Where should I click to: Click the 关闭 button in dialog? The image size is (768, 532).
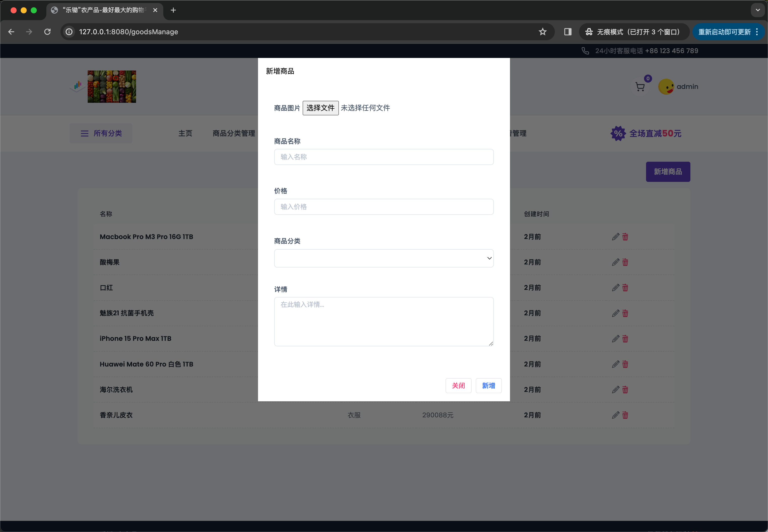(x=458, y=386)
